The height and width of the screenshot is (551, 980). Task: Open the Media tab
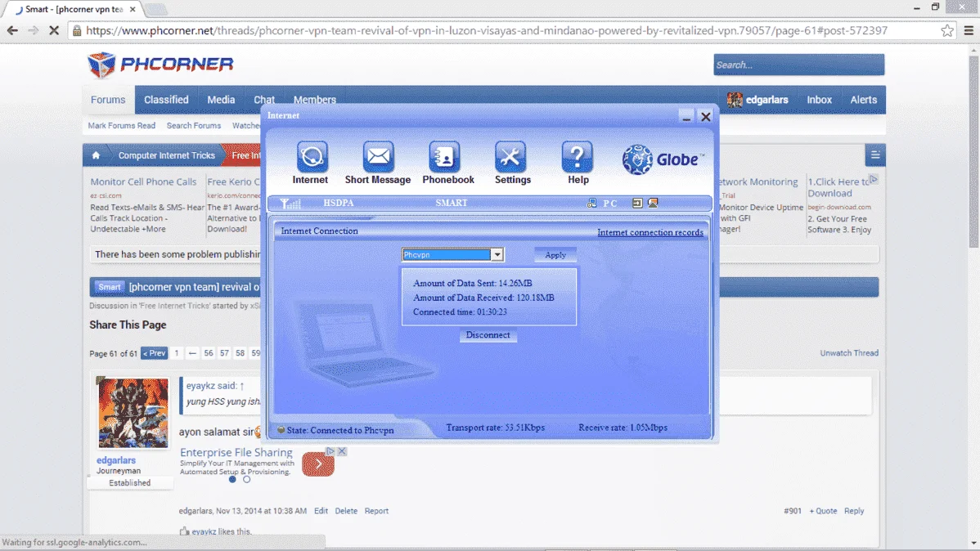[x=221, y=100]
